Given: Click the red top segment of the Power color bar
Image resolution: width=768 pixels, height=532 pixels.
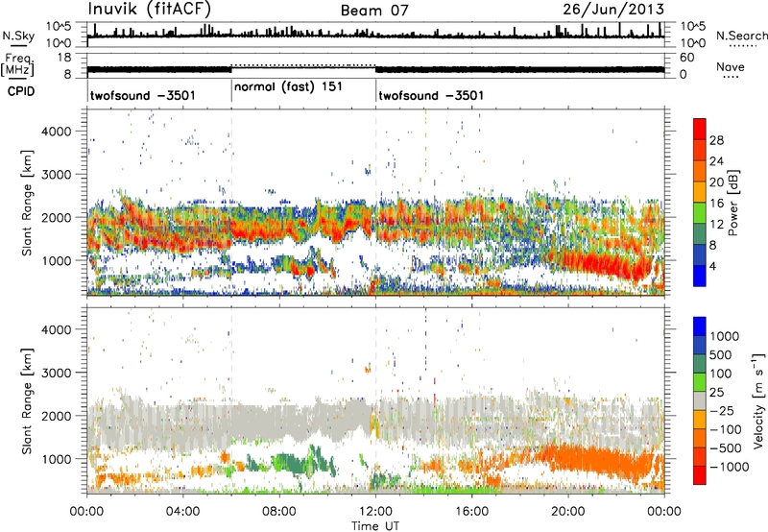Looking at the screenshot, I should [x=700, y=130].
